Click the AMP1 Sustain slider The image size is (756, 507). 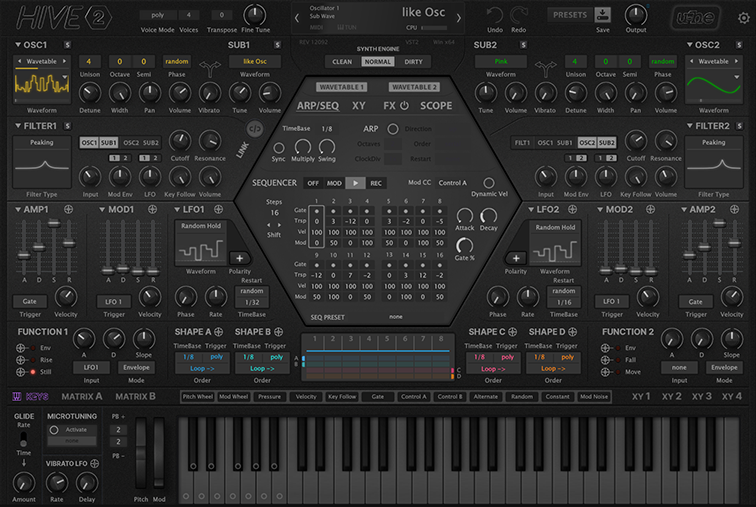click(x=54, y=248)
